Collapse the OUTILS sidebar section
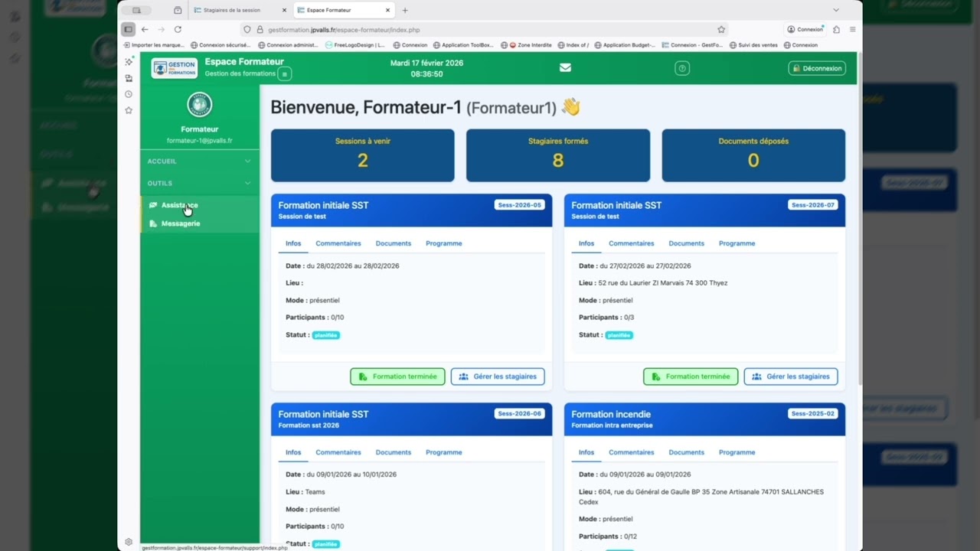The width and height of the screenshot is (980, 551). coord(199,184)
